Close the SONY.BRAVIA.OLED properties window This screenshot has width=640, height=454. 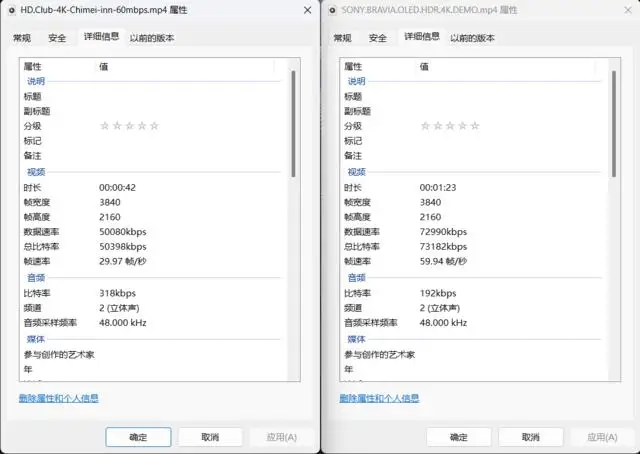(x=628, y=10)
